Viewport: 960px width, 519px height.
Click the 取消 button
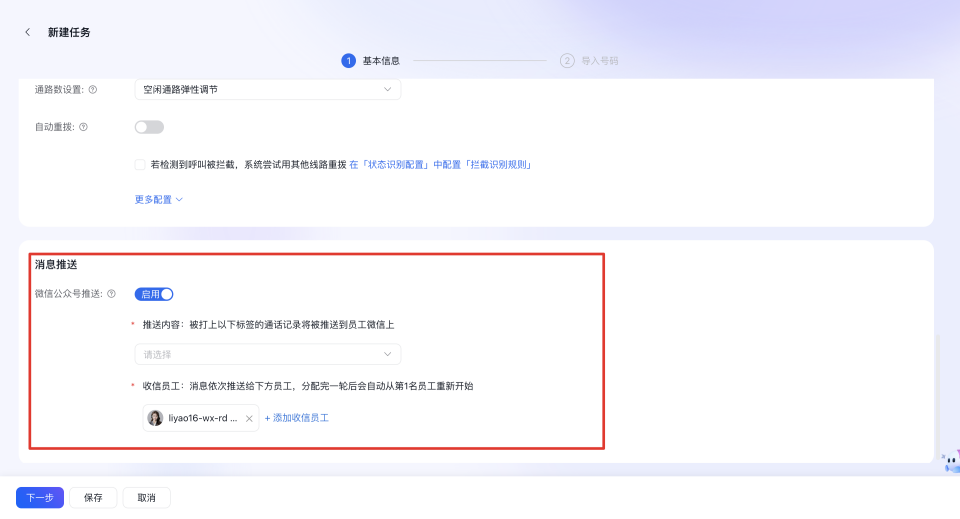[x=146, y=498]
